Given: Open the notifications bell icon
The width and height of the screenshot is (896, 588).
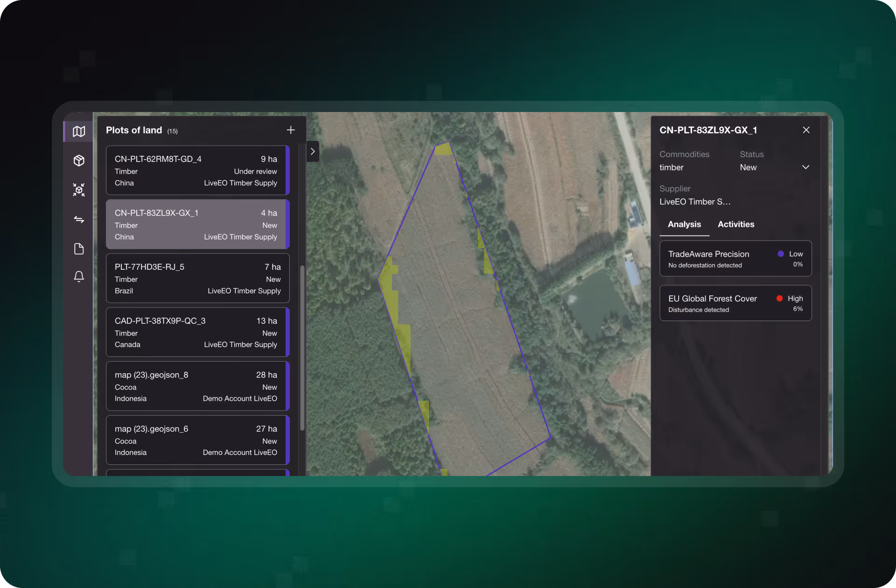Looking at the screenshot, I should coord(79,276).
